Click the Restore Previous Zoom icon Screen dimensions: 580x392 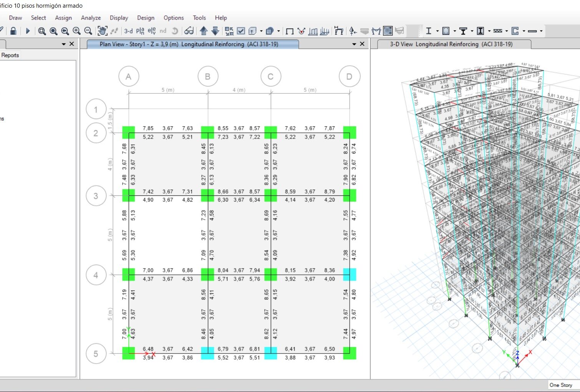pos(65,31)
